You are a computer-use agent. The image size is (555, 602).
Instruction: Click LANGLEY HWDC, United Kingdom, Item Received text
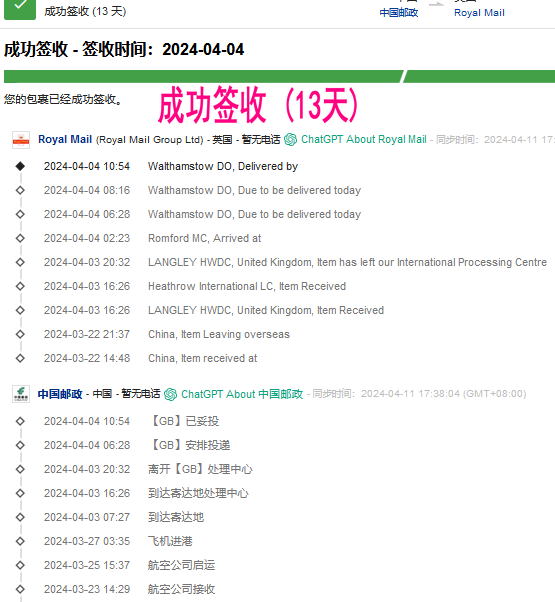[x=266, y=310]
